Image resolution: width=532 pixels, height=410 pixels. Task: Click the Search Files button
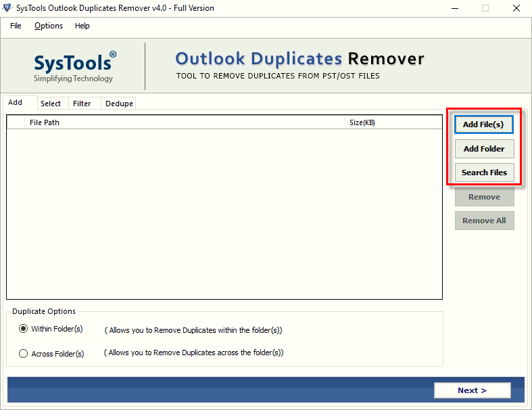pyautogui.click(x=483, y=173)
